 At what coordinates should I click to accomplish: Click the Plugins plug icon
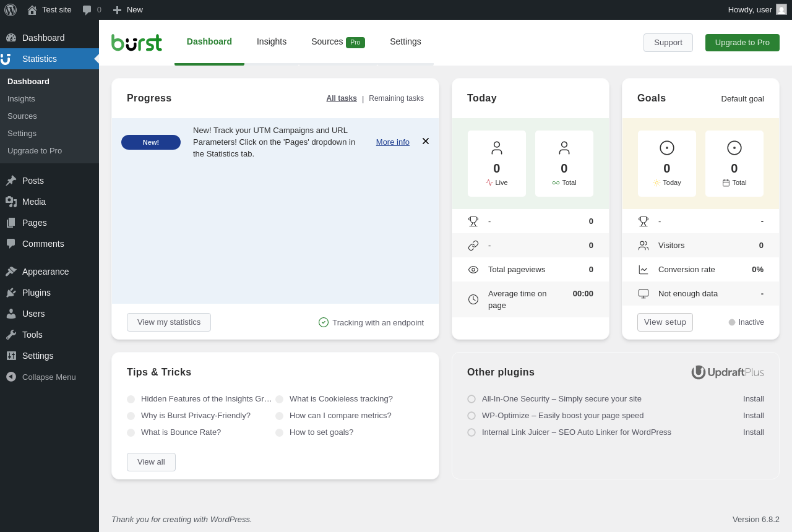tap(11, 293)
